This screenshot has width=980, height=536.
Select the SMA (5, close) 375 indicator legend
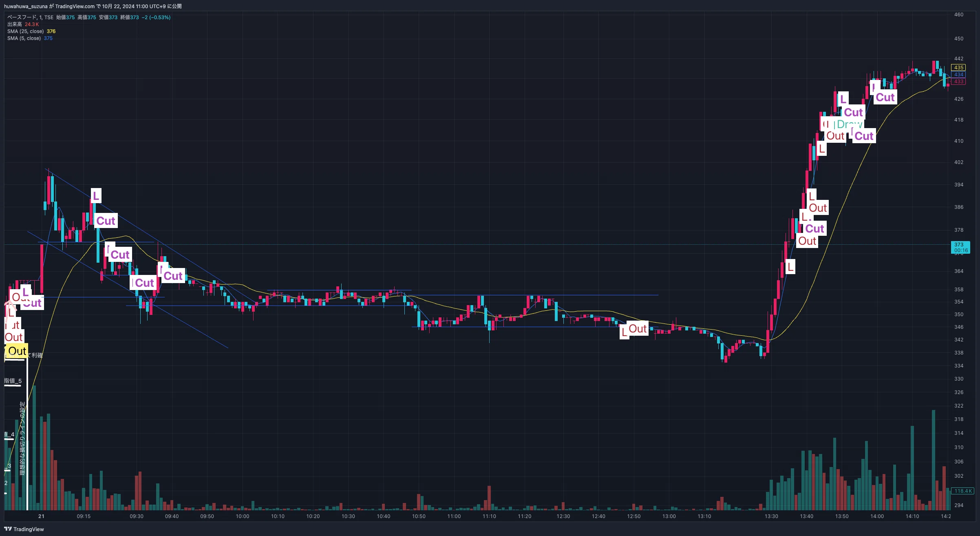click(30, 38)
